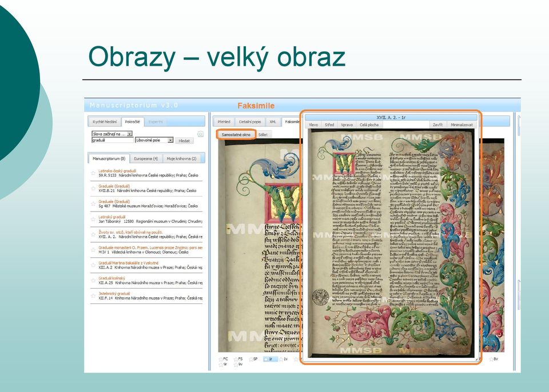Star the 8v page marker

pyautogui.click(x=491, y=359)
